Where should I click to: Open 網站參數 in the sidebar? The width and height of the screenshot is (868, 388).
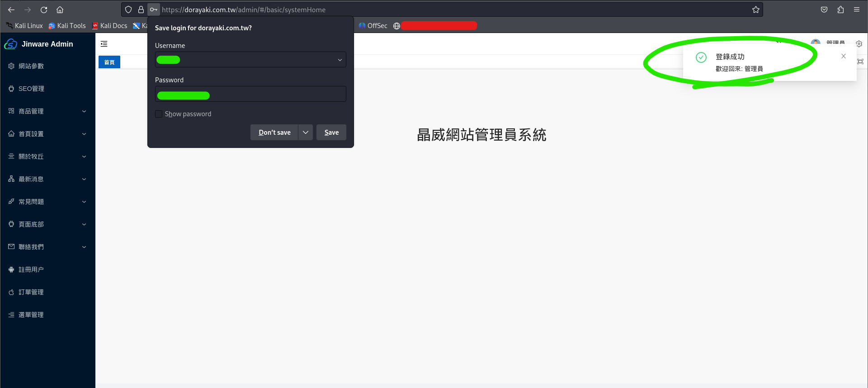click(x=47, y=66)
